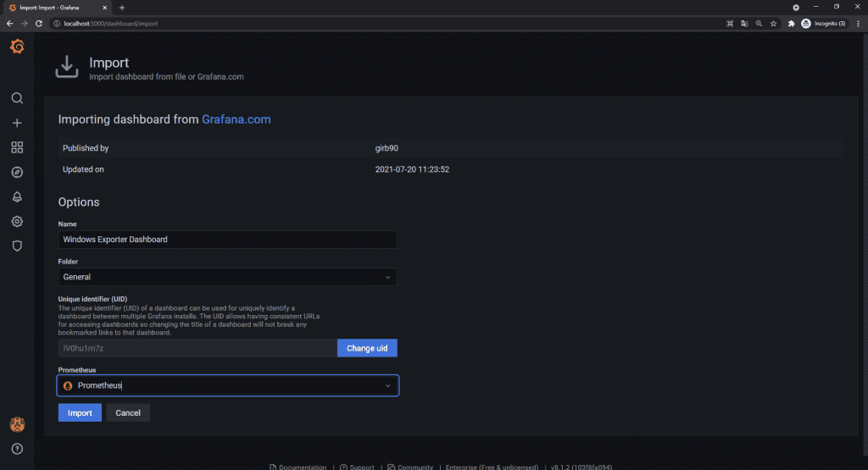Image resolution: width=868 pixels, height=470 pixels.
Task: Click the Published by label
Action: (86, 148)
